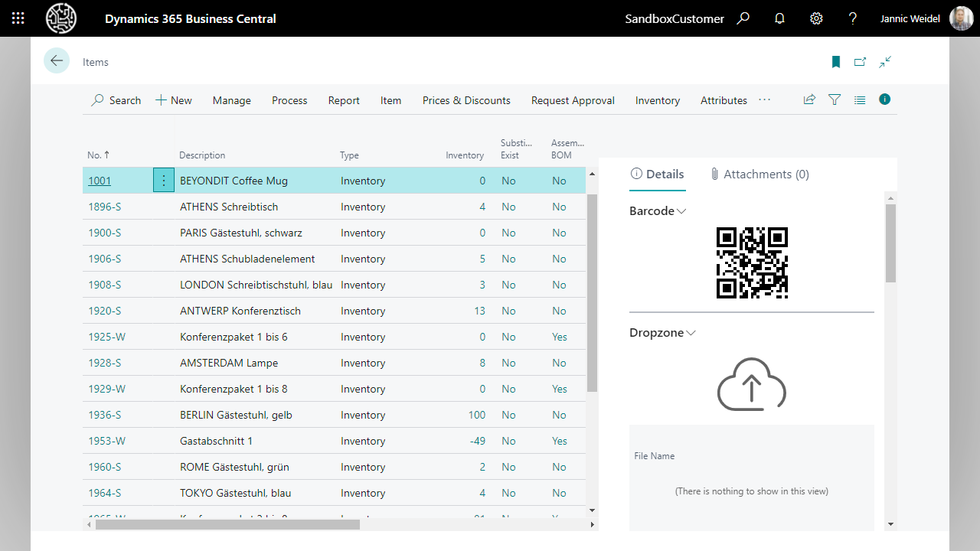The height and width of the screenshot is (551, 980).
Task: Click the Jannic Weidel profile avatar
Action: [x=962, y=18]
